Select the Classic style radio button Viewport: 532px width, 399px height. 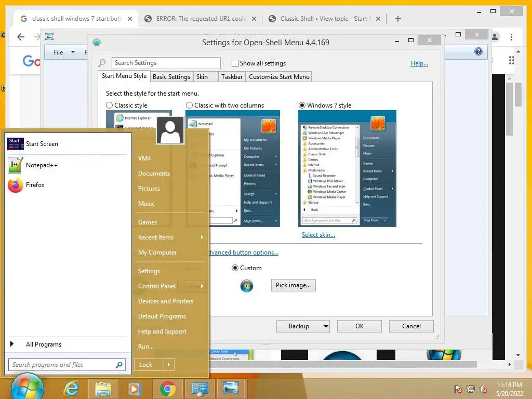109,105
